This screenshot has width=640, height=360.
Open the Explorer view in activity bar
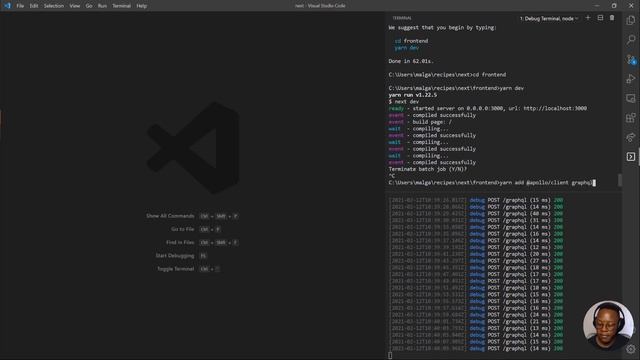631,20
